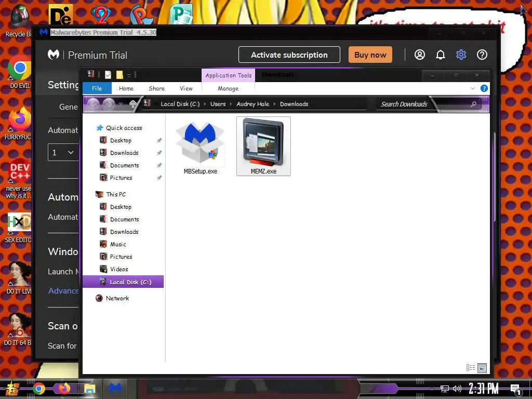This screenshot has height=399, width=532.
Task: Open Malwarebytes settings gear icon
Action: click(461, 55)
